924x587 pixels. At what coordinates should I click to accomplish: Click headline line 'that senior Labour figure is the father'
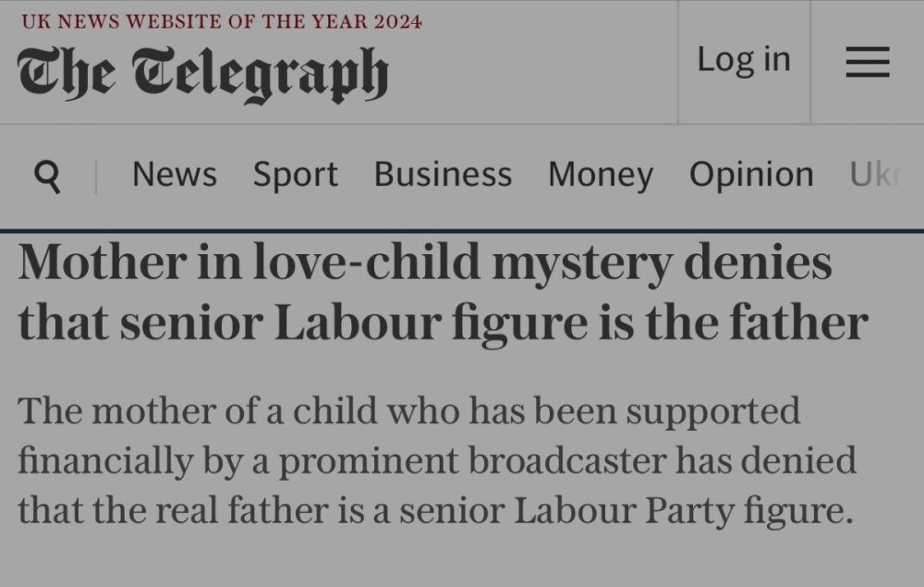click(444, 323)
